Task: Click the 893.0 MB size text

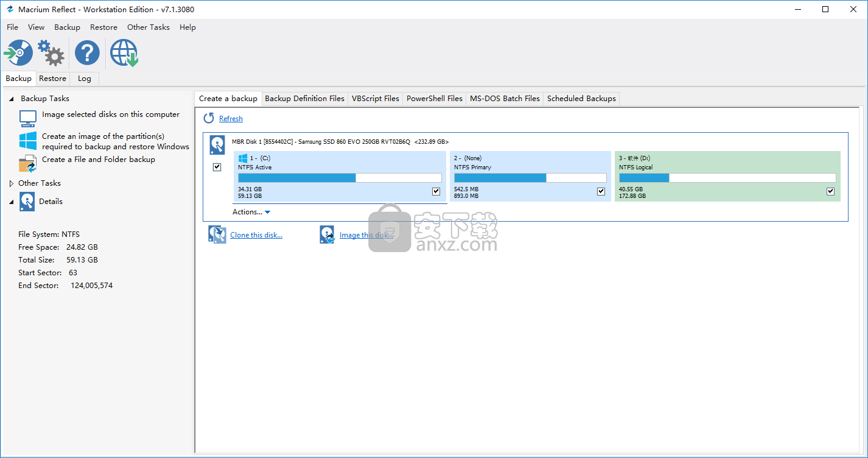Action: (x=466, y=196)
